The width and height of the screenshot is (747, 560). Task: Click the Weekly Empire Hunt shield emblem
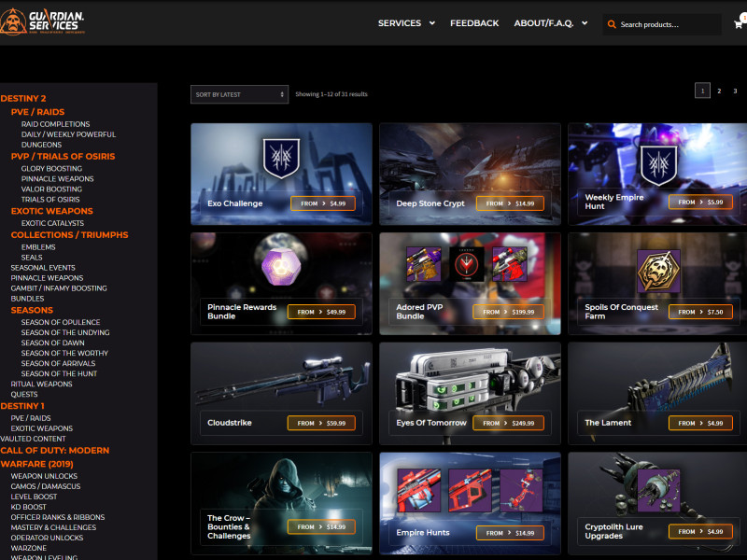[658, 165]
